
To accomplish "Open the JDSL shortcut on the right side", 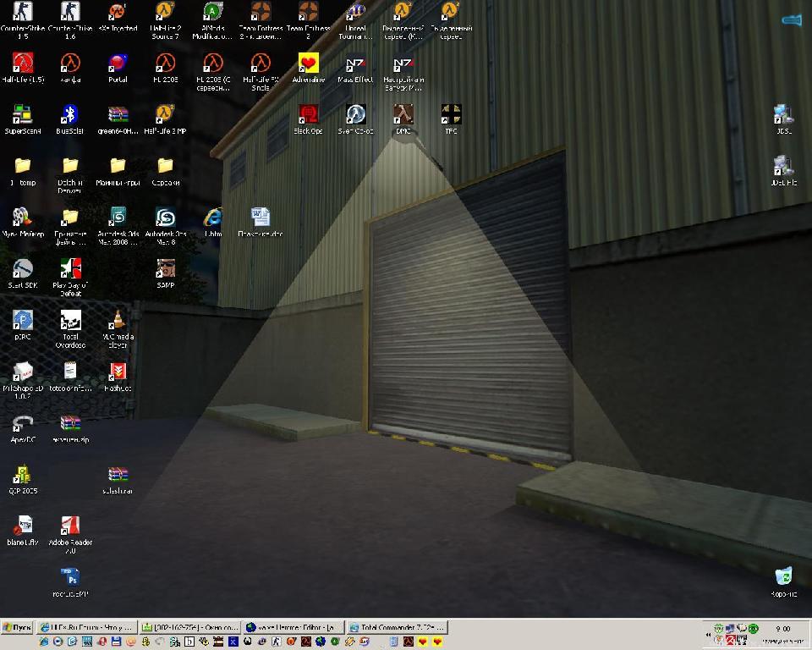I will pos(784,119).
